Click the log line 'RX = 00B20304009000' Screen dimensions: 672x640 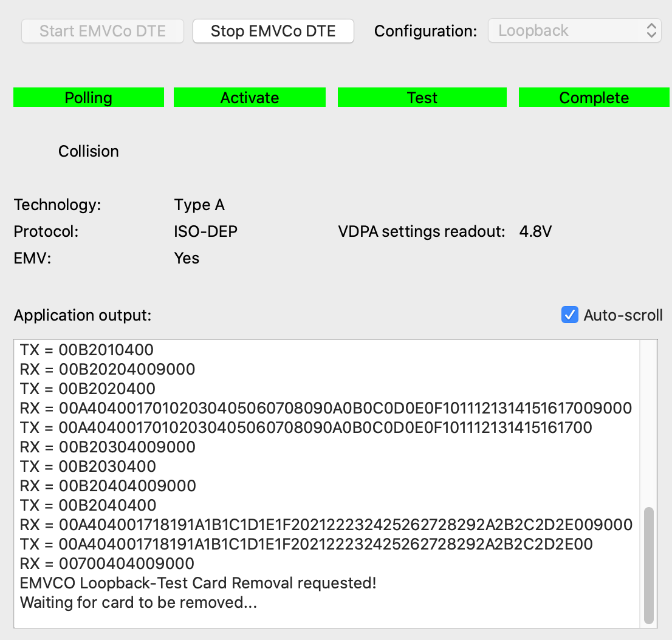click(x=108, y=447)
